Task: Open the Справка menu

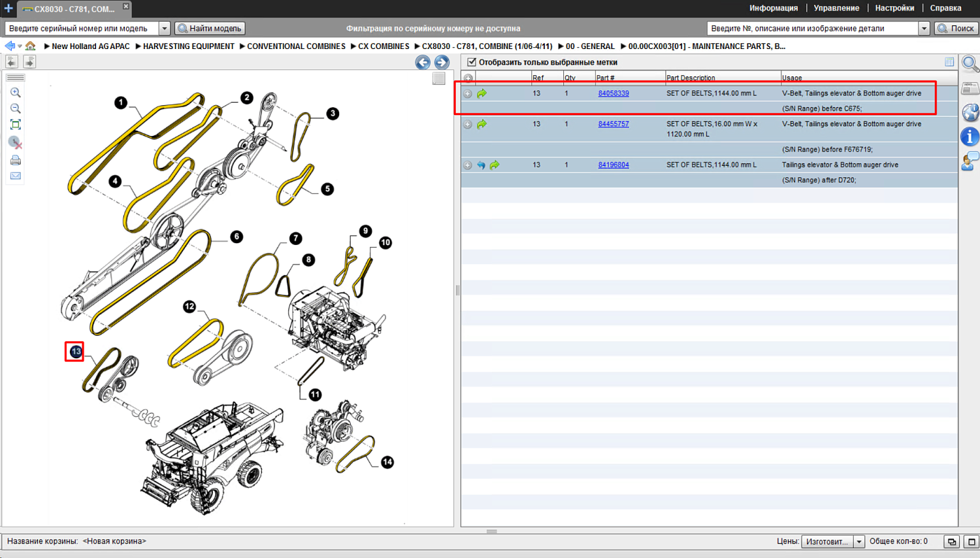Action: pyautogui.click(x=945, y=8)
